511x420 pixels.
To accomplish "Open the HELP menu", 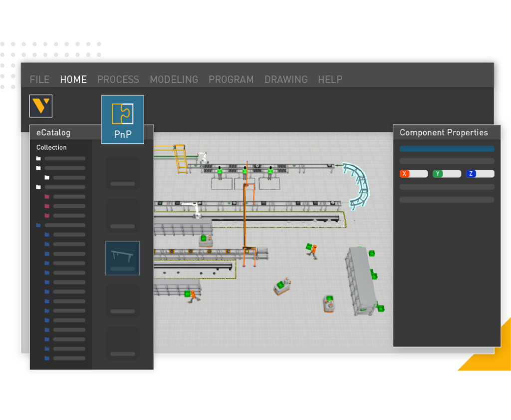I will [330, 79].
